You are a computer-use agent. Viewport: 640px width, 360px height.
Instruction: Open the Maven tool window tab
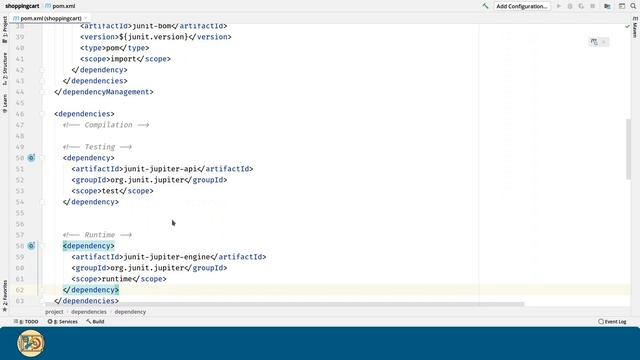click(x=635, y=27)
